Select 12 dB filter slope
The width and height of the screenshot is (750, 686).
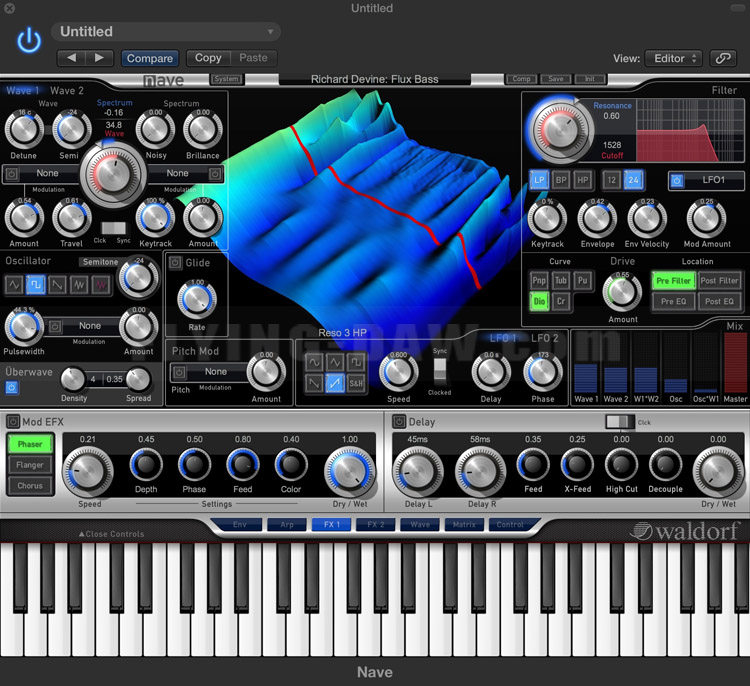tap(611, 180)
